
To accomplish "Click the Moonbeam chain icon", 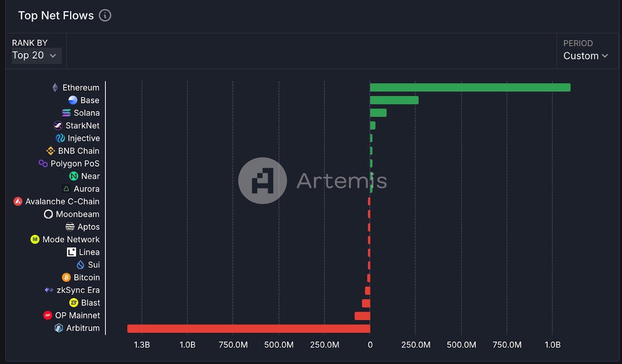I will click(48, 214).
